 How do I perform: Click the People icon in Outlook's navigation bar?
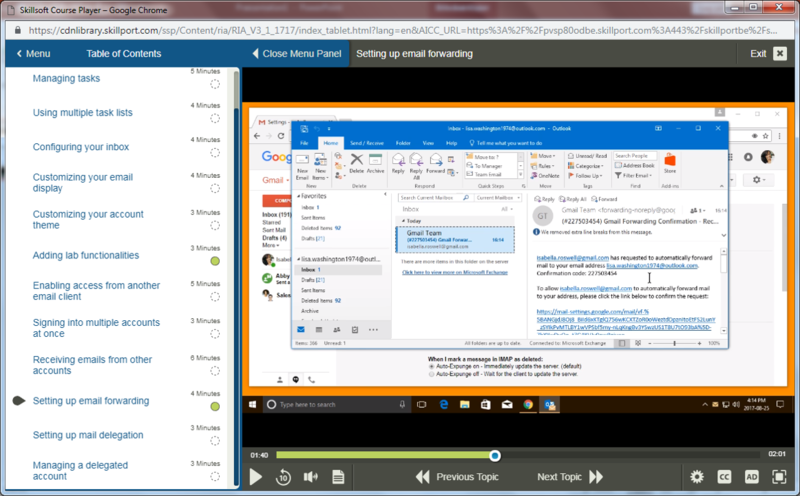[337, 330]
